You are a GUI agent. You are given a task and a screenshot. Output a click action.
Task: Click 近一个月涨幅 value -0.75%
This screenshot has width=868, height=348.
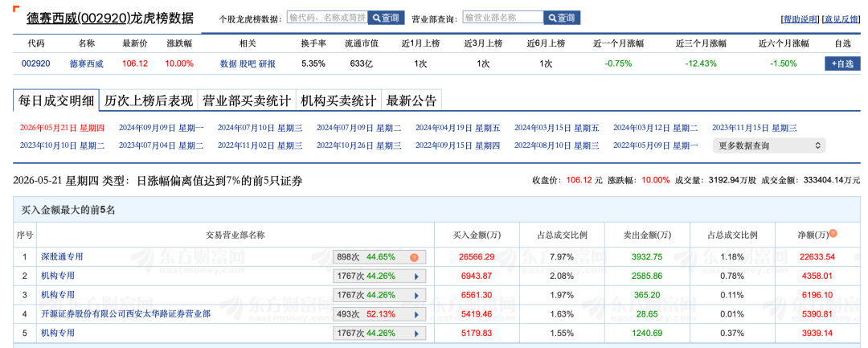(x=618, y=63)
